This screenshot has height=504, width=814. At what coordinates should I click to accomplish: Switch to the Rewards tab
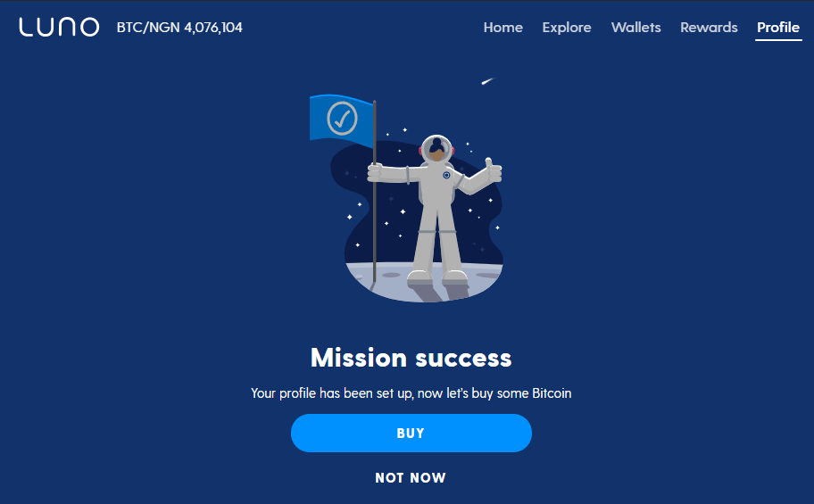tap(709, 27)
